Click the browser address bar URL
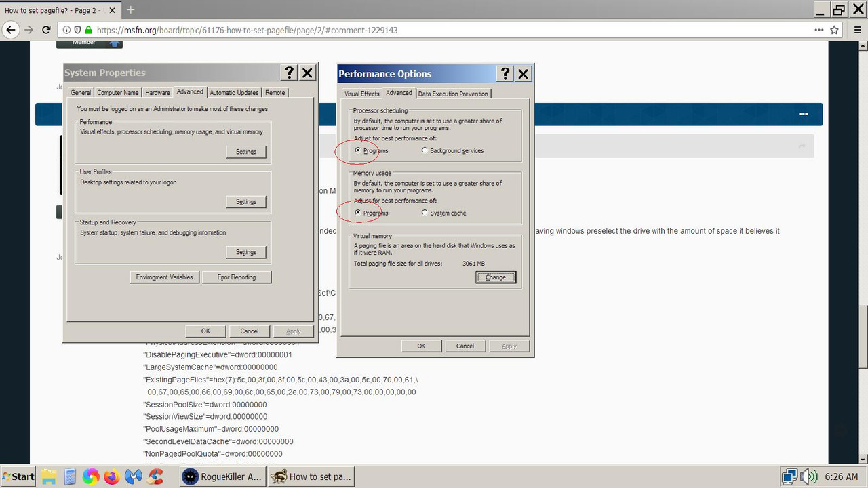 tap(247, 30)
